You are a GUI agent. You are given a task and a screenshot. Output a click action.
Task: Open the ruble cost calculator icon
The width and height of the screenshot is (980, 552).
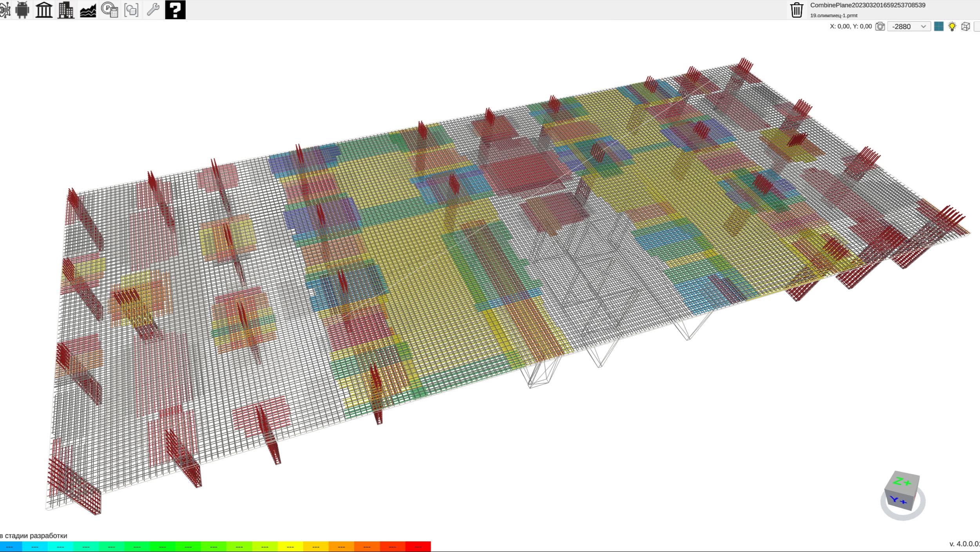(110, 9)
